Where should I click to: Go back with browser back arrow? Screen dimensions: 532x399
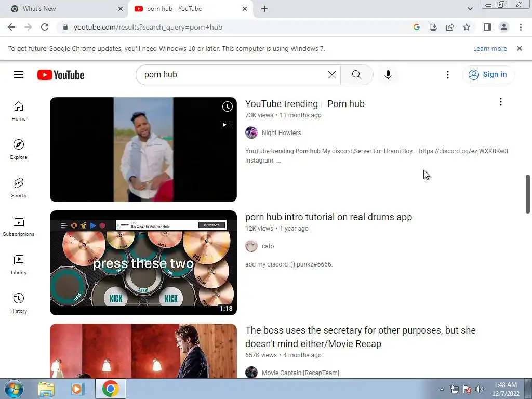click(x=11, y=27)
